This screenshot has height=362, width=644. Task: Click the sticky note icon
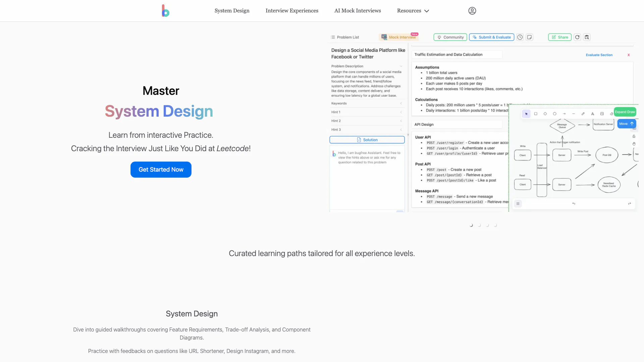pyautogui.click(x=529, y=37)
